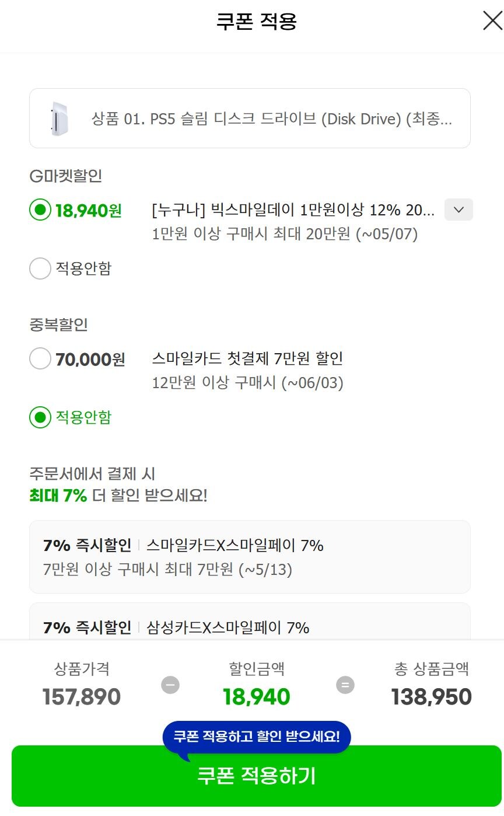Image resolution: width=504 pixels, height=816 pixels.
Task: Click the minus circle between 상품가격 and 할인금액
Action: [169, 684]
